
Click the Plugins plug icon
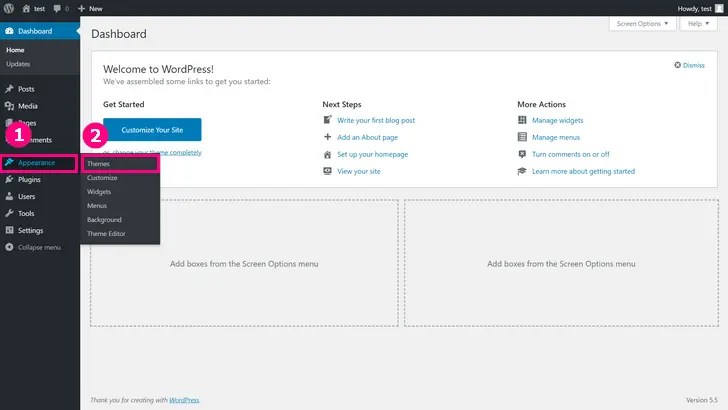tap(9, 179)
